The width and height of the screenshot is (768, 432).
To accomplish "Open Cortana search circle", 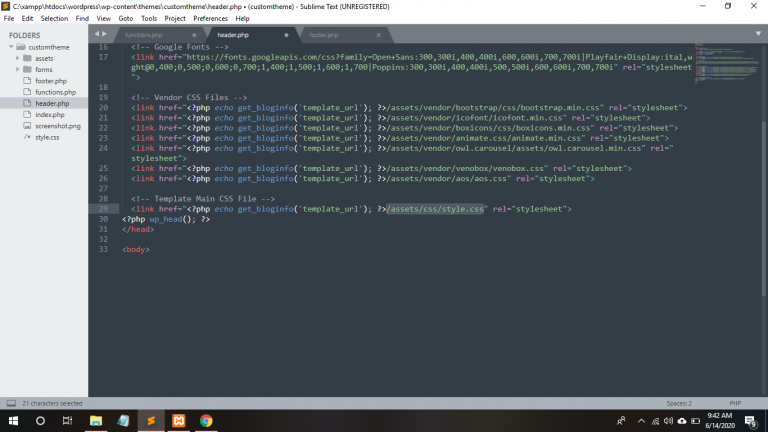I will tap(40, 421).
